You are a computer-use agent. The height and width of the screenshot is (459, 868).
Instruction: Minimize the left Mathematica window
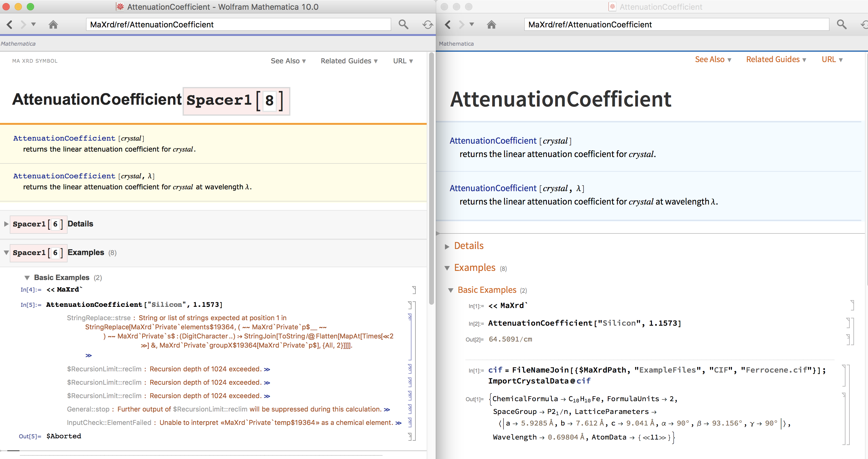point(18,7)
